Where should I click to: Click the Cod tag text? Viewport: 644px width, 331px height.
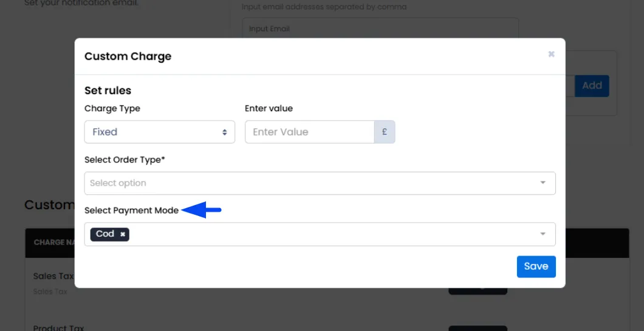(104, 234)
